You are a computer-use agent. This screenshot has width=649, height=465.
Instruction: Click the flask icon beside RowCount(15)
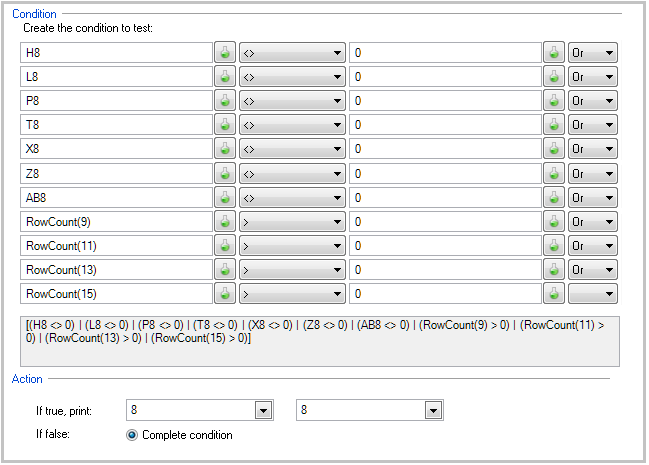tap(225, 294)
